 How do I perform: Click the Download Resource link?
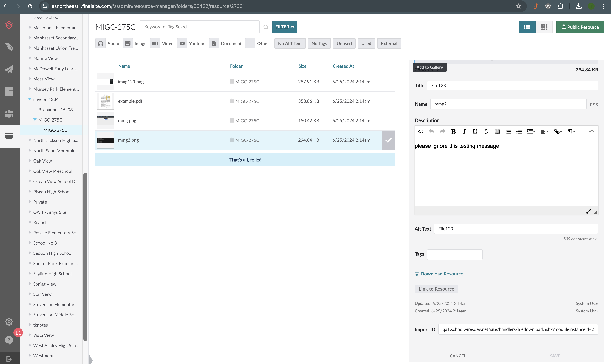coord(441,274)
